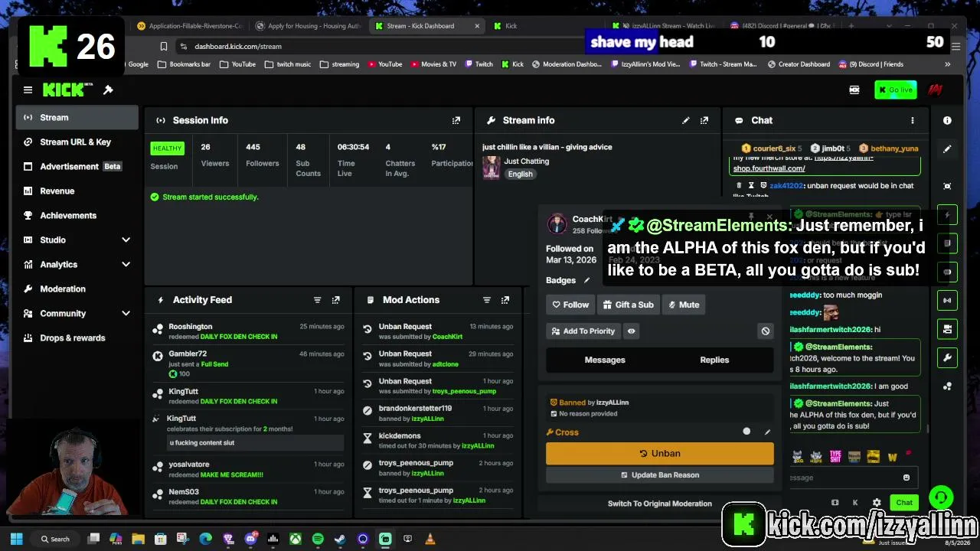Click Update Ban Reason button

click(659, 474)
